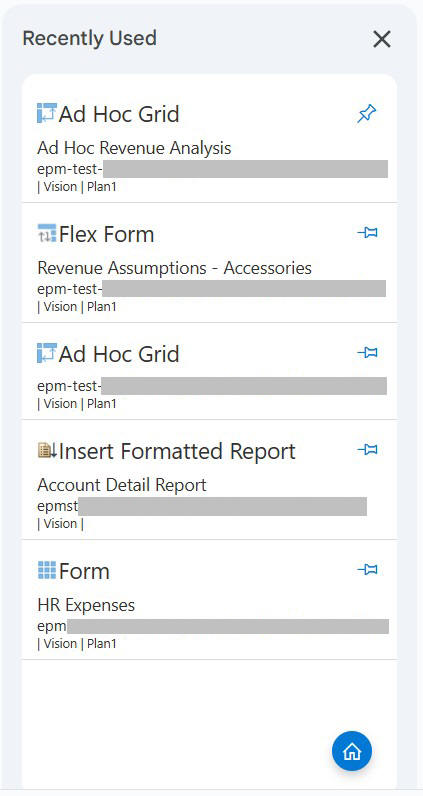Open Ad Hoc Revenue Analysis
The height and width of the screenshot is (796, 423).
134,148
